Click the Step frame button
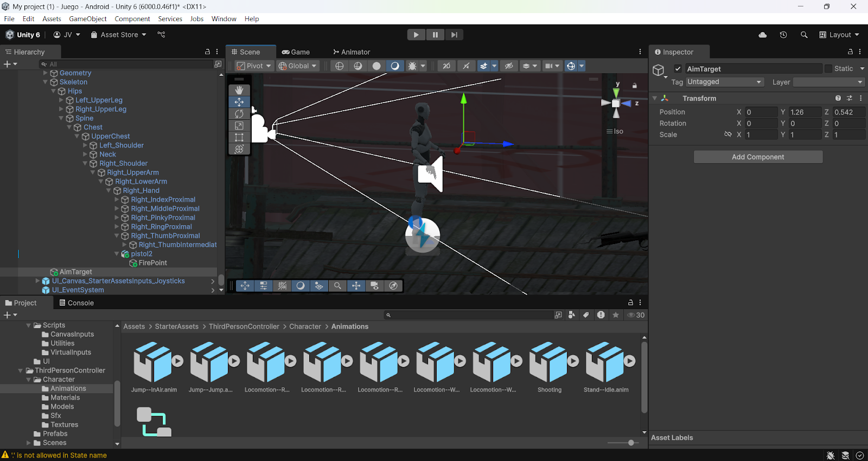 point(454,35)
